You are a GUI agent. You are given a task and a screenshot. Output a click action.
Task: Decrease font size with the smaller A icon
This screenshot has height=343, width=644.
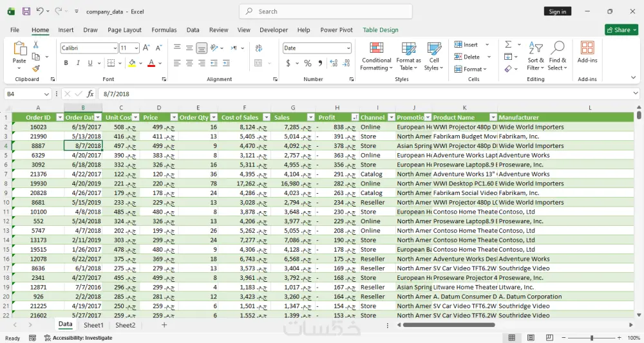(x=158, y=48)
